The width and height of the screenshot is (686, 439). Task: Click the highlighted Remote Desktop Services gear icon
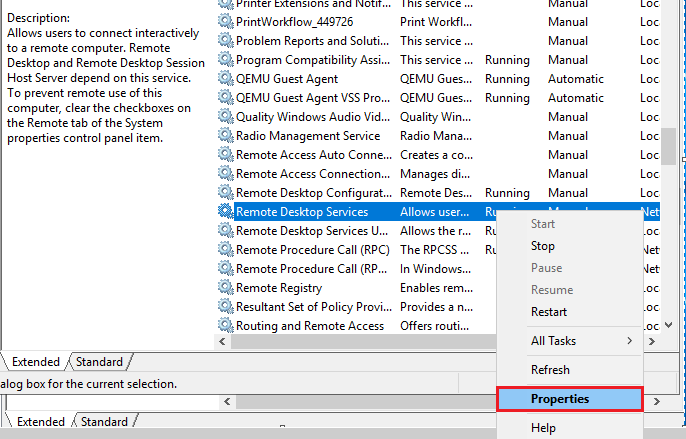point(226,211)
